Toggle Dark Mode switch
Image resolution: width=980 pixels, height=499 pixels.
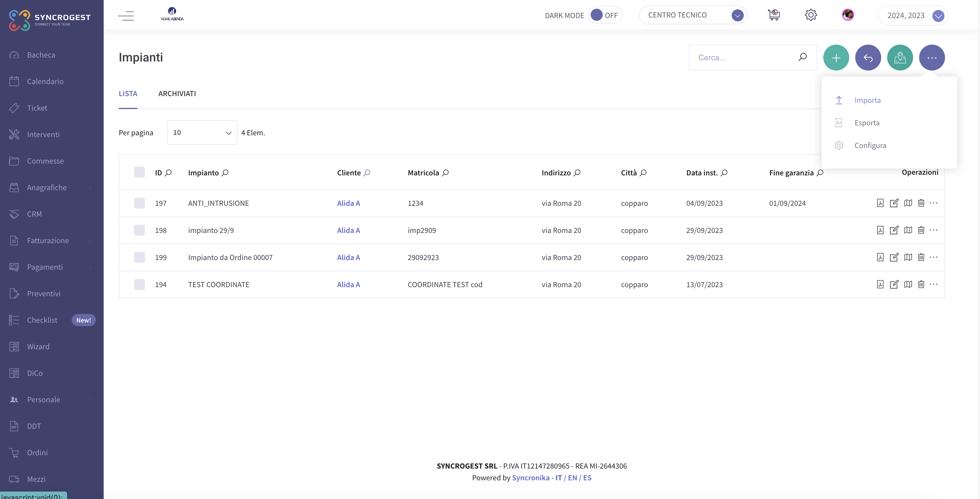605,15
